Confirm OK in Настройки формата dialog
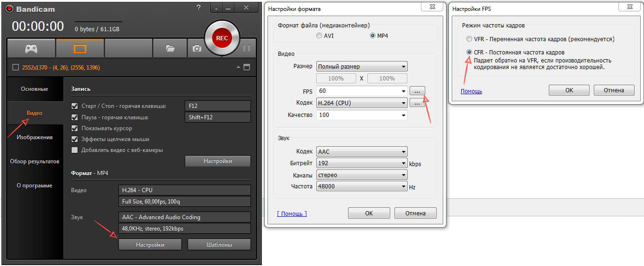Viewport: 644px width, 266px height. [369, 213]
